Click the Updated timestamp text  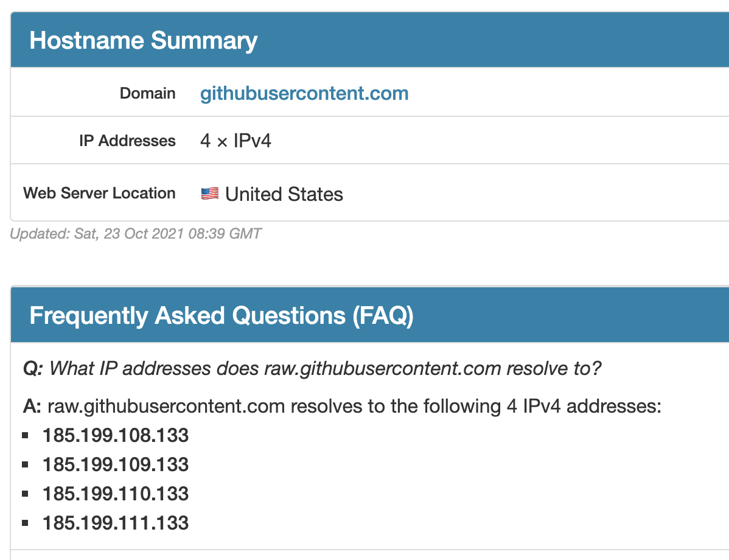[x=136, y=234]
